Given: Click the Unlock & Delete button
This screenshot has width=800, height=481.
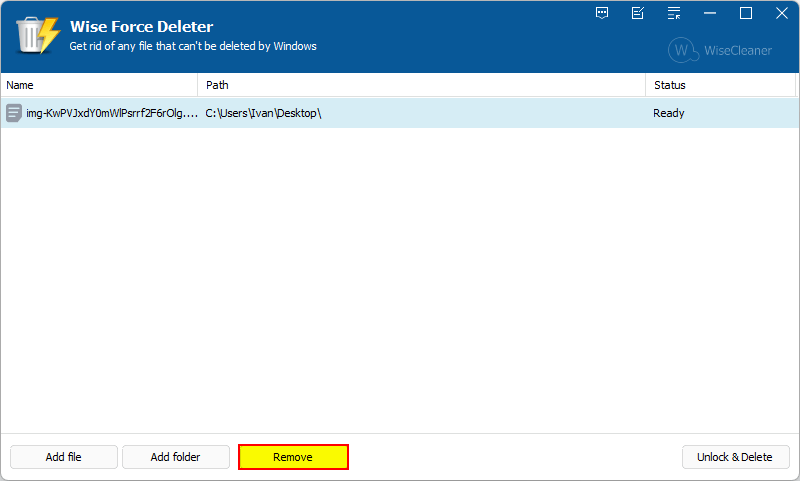Looking at the screenshot, I should pyautogui.click(x=735, y=457).
